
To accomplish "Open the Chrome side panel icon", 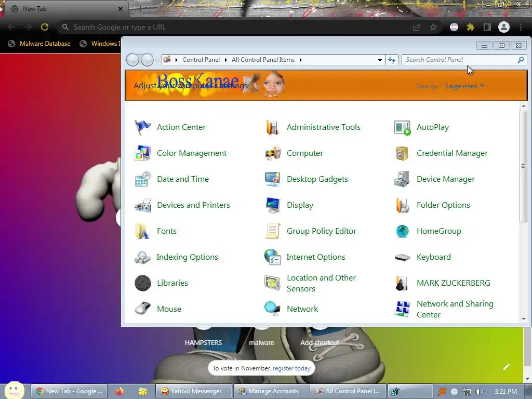I will point(487,27).
